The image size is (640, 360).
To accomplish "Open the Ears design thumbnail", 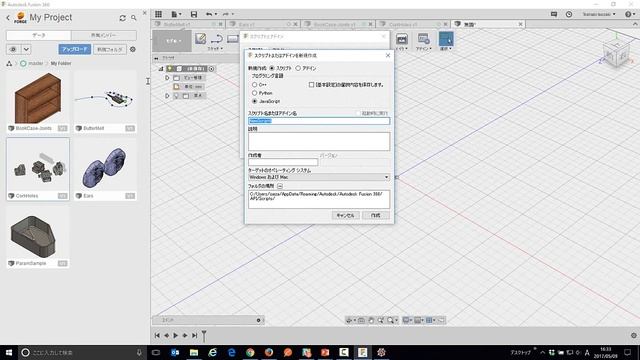I will 105,168.
